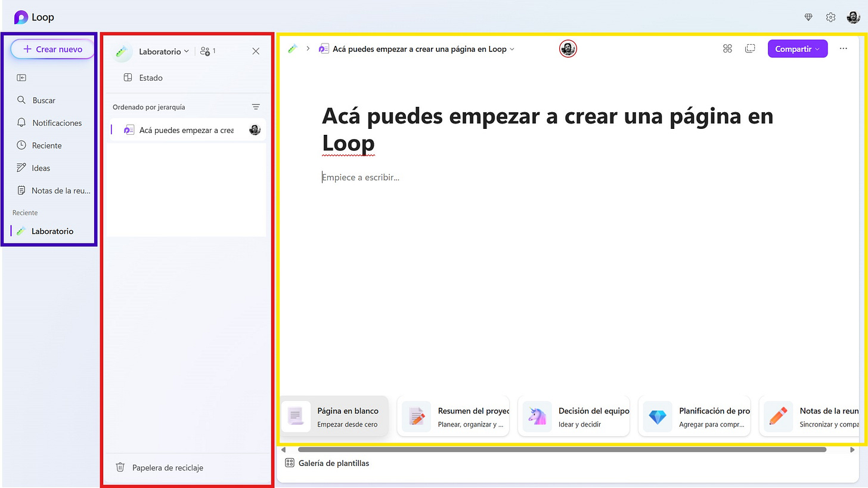The width and height of the screenshot is (868, 488).
Task: Click the Ordenado por jerarquía label
Action: click(x=148, y=107)
